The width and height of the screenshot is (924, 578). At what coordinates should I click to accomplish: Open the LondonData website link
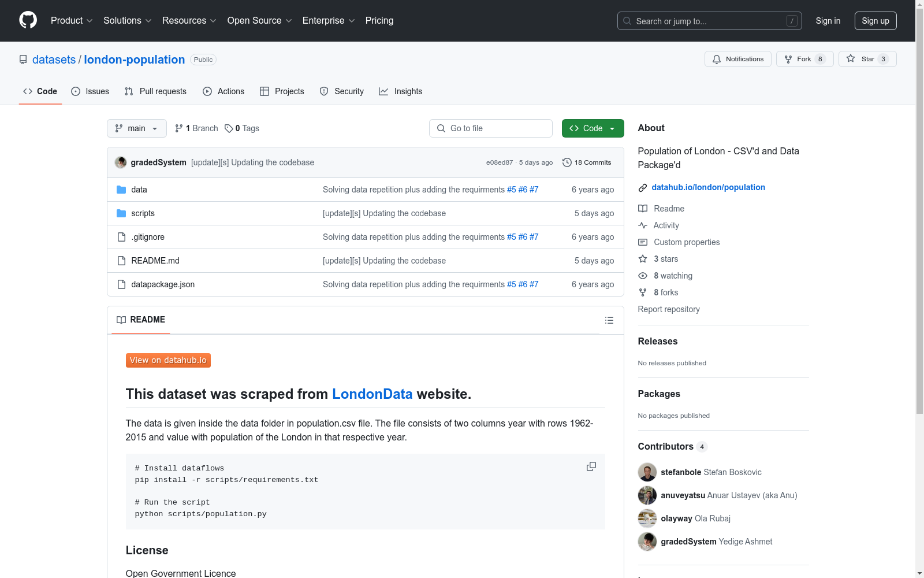click(x=372, y=394)
